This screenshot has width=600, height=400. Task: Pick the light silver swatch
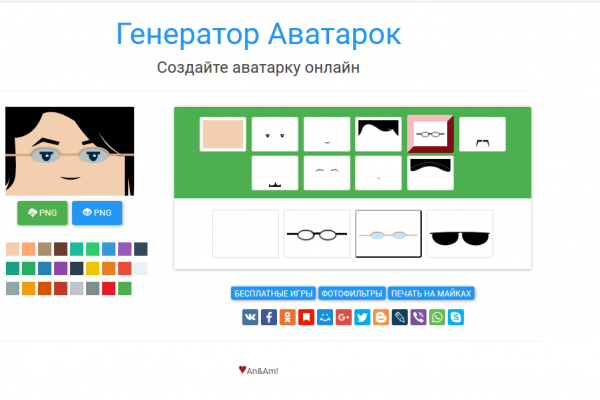[77, 289]
